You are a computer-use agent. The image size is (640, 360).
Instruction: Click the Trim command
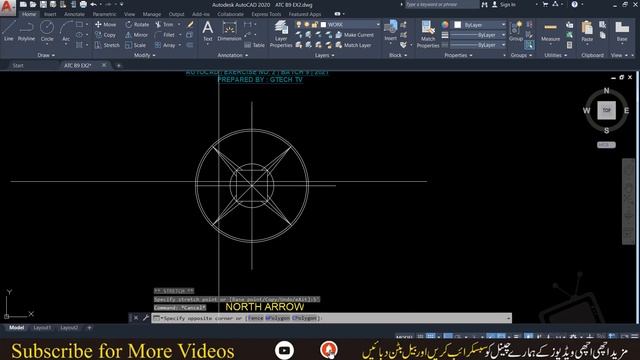tap(165, 24)
